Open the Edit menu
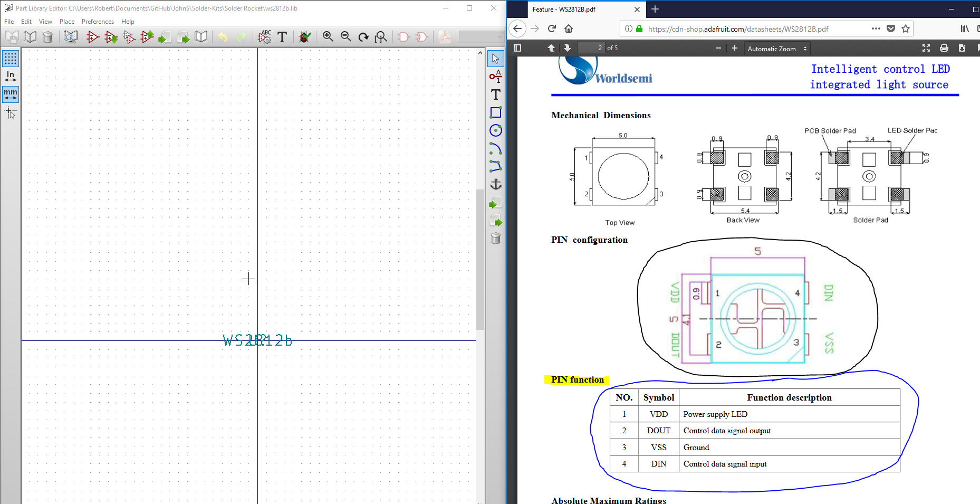Viewport: 980px width, 504px height. tap(26, 22)
